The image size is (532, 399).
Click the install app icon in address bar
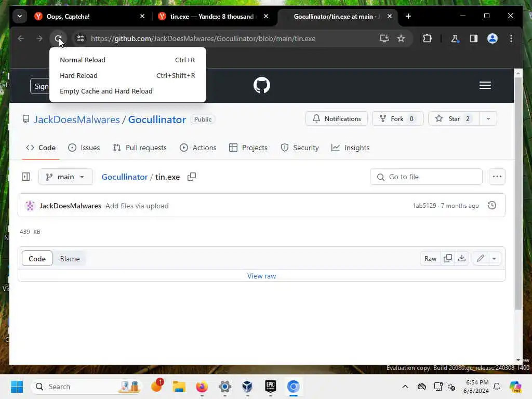(x=384, y=38)
